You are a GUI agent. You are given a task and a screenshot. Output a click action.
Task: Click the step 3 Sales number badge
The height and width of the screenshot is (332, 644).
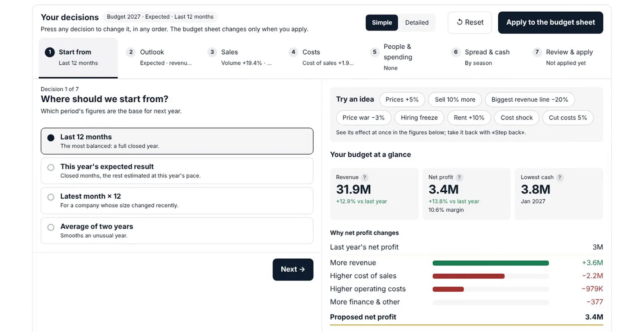[x=212, y=52]
